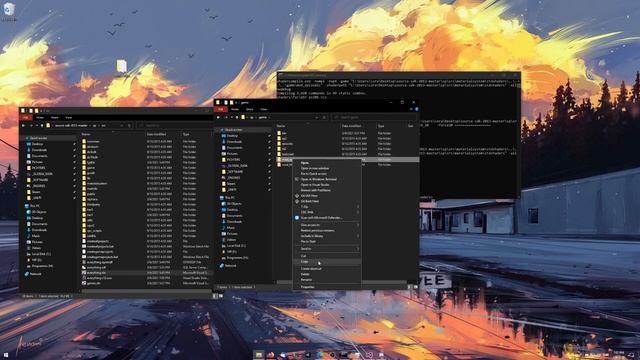Open the File tab in game window
640x360 pixels.
[x=221, y=109]
